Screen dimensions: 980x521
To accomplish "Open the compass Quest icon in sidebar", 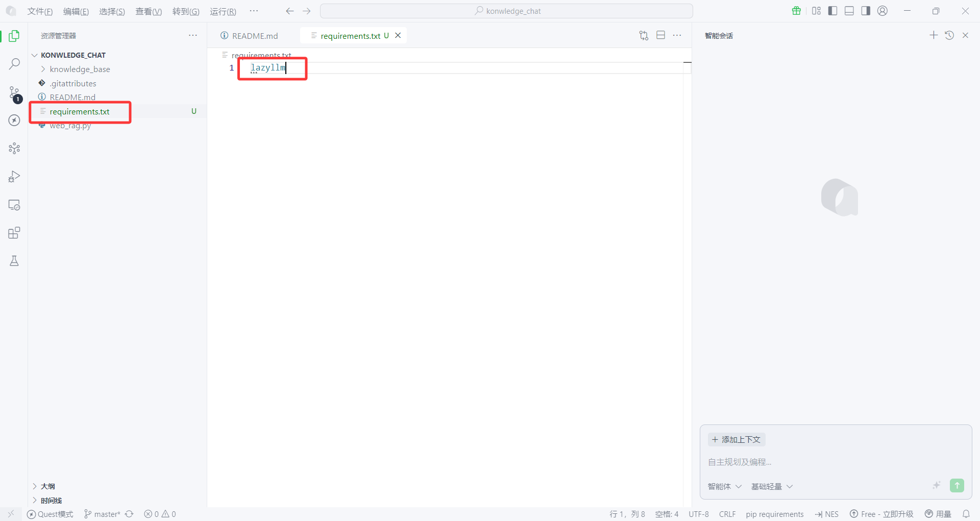I will click(14, 120).
